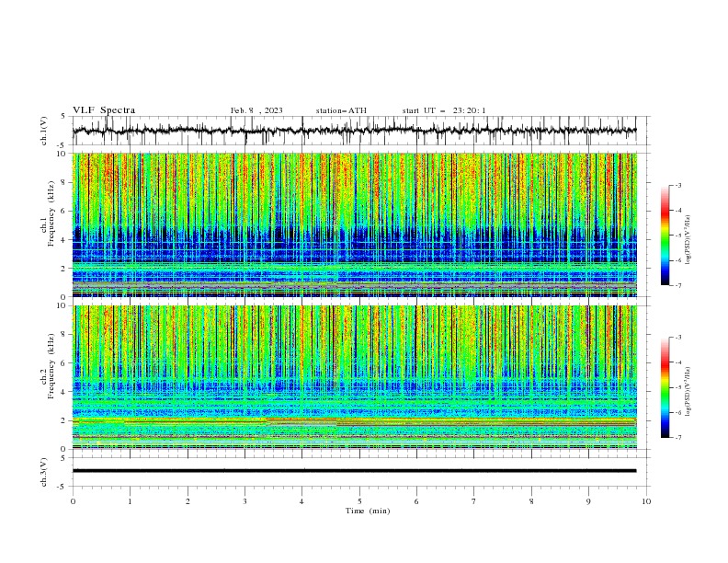This screenshot has width=728, height=563.
Task: Click the "-4" tick on ch.2 color bar
Action: click(x=677, y=362)
